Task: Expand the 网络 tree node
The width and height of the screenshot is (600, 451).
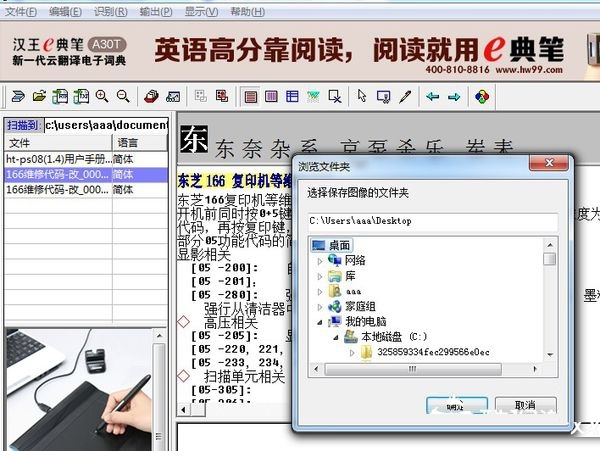Action: 320,261
